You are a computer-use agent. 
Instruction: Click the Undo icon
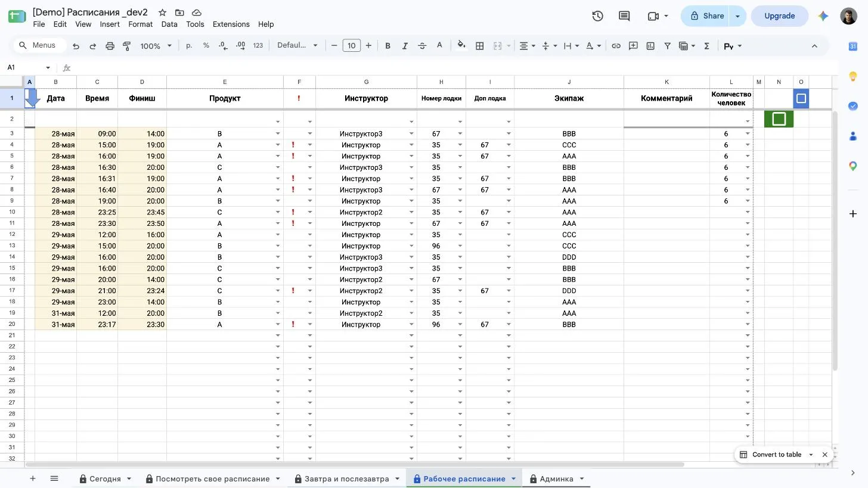coord(76,46)
